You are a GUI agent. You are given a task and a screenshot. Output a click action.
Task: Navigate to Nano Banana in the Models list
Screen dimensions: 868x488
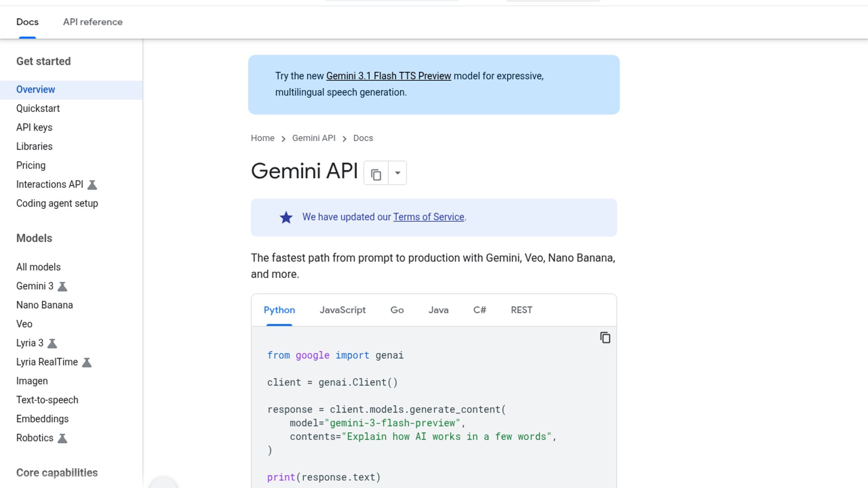[x=44, y=305]
